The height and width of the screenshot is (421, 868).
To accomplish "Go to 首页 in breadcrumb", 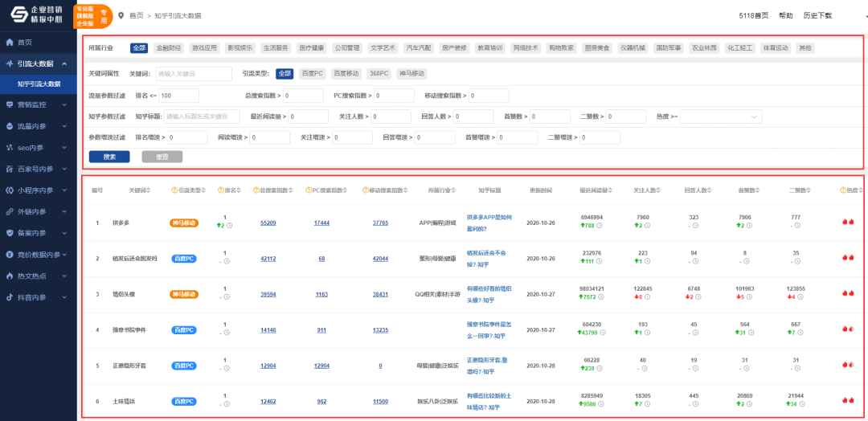I will pyautogui.click(x=136, y=15).
